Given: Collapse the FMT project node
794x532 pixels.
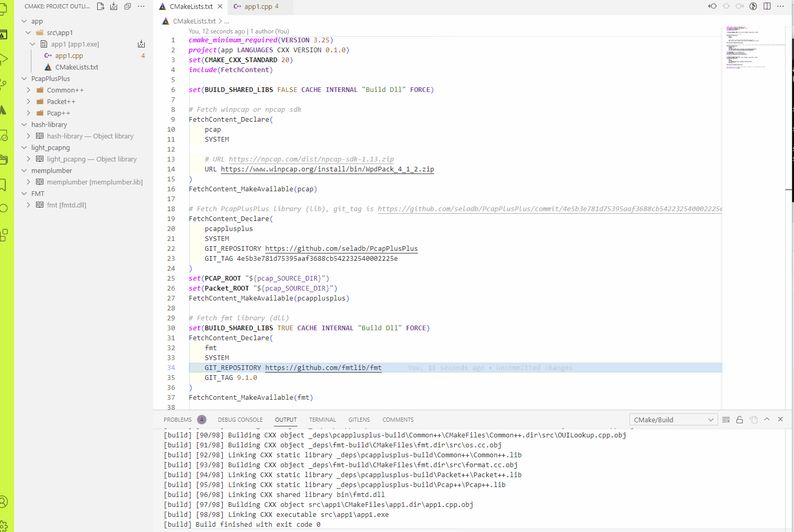Looking at the screenshot, I should (x=24, y=193).
